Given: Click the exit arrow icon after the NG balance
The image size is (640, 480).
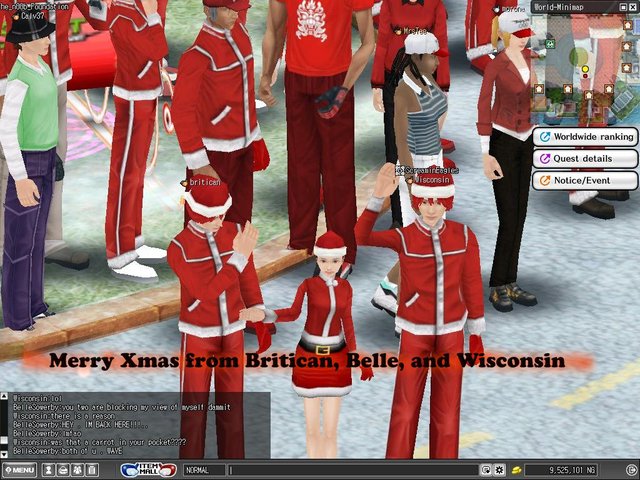Looking at the screenshot, I should click(631, 470).
